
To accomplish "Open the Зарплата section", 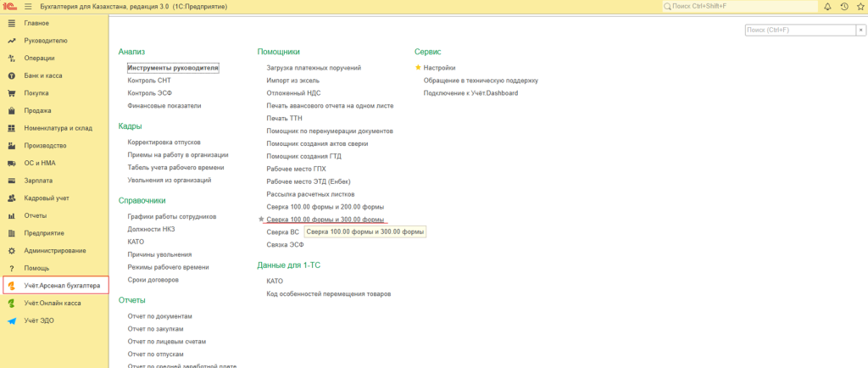I will tap(37, 181).
